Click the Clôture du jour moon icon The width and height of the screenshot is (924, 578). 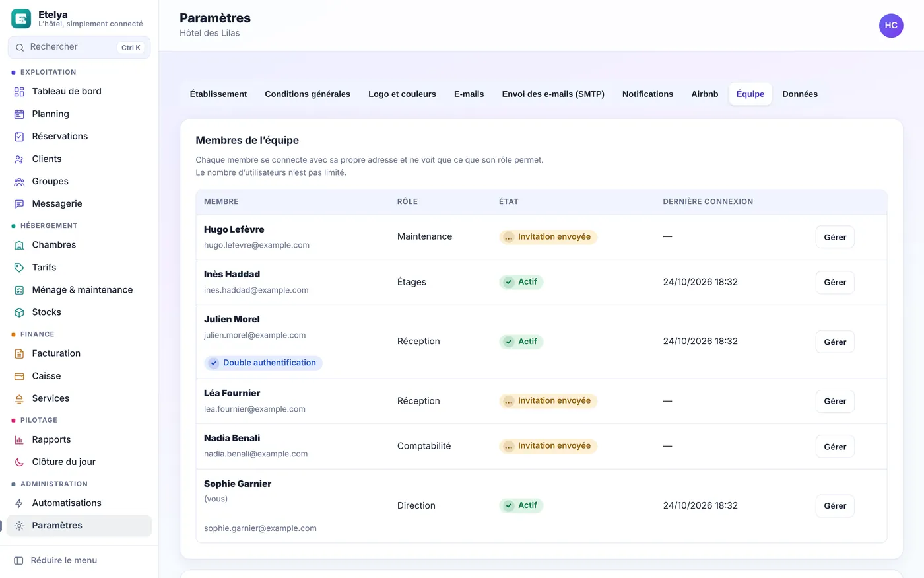click(19, 462)
